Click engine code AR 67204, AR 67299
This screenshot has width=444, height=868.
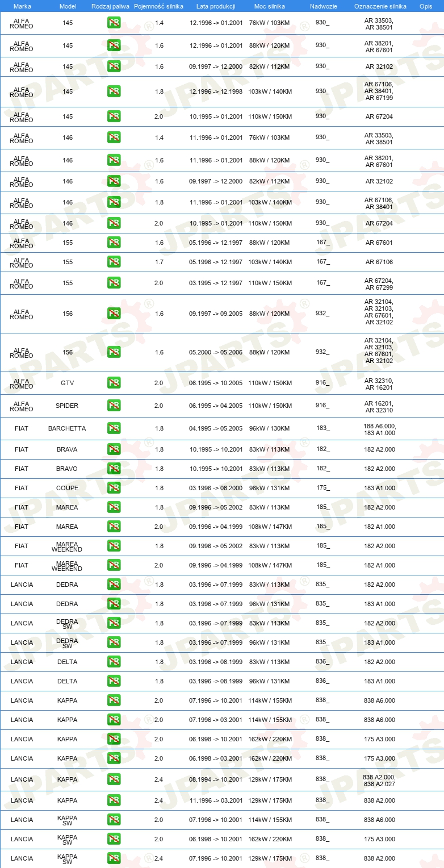(x=379, y=284)
